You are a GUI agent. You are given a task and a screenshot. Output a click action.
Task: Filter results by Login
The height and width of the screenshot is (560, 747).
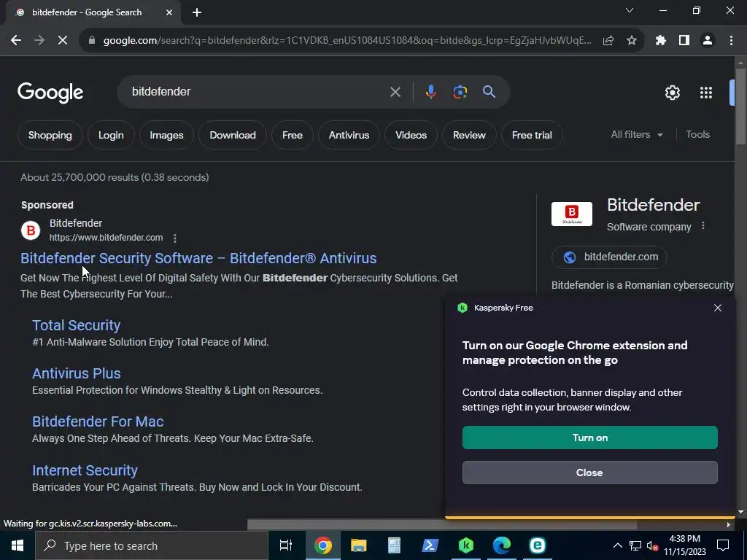111,135
